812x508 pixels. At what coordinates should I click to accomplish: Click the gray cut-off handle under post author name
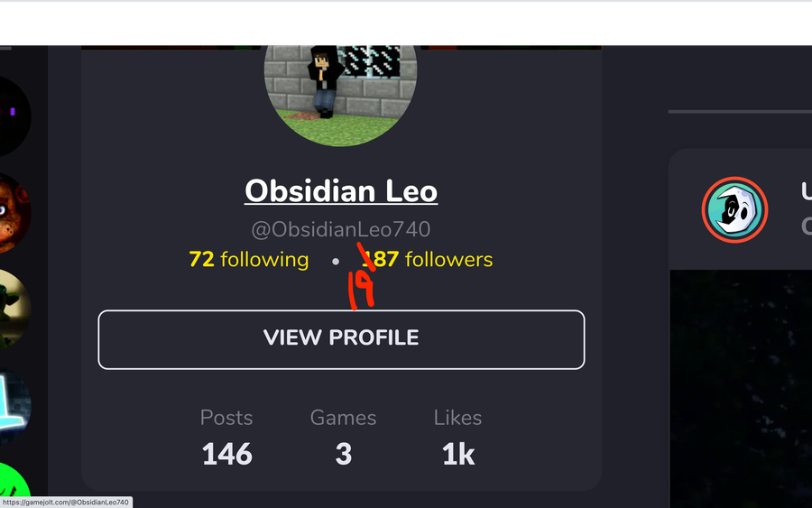(807, 226)
